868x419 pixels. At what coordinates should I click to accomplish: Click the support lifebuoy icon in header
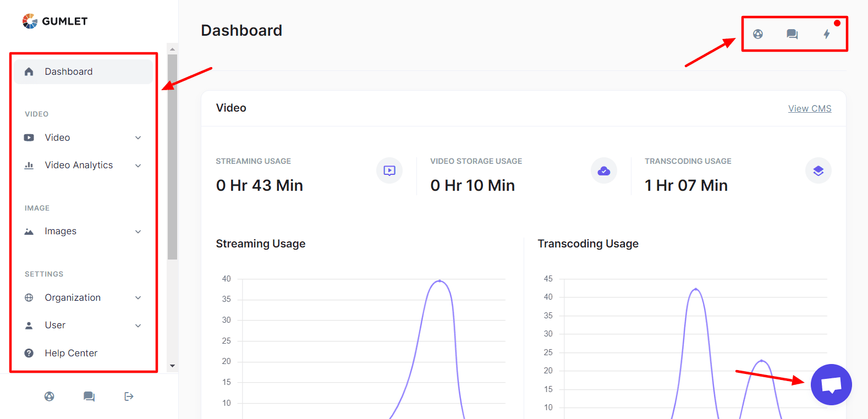[x=758, y=34]
